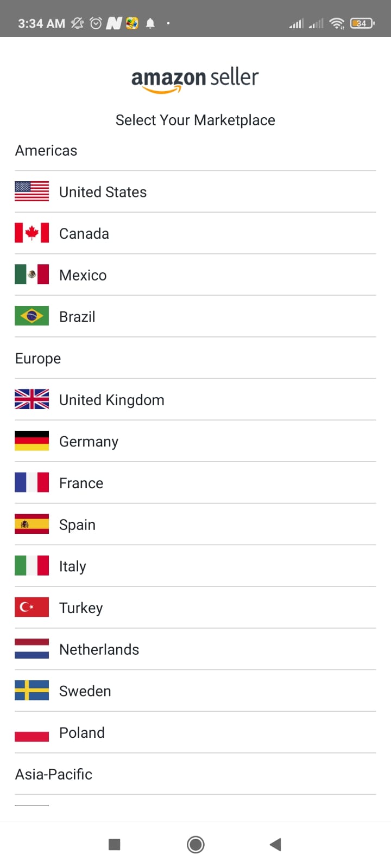Select the Brazil flag icon
This screenshot has width=391, height=868.
tap(31, 316)
